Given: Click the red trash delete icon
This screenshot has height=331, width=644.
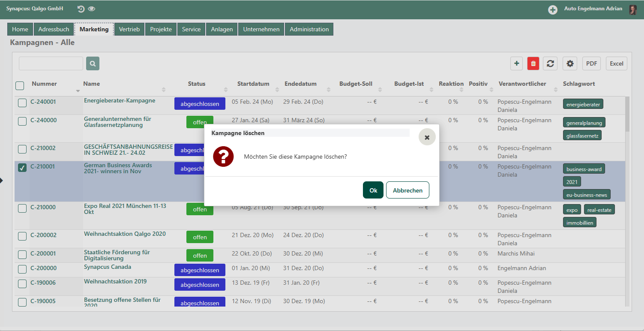Looking at the screenshot, I should point(533,63).
